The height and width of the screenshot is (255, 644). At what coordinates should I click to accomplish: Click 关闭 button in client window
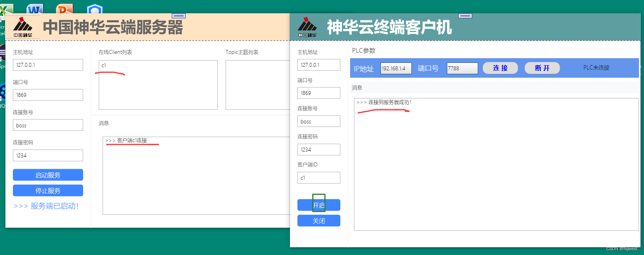319,221
